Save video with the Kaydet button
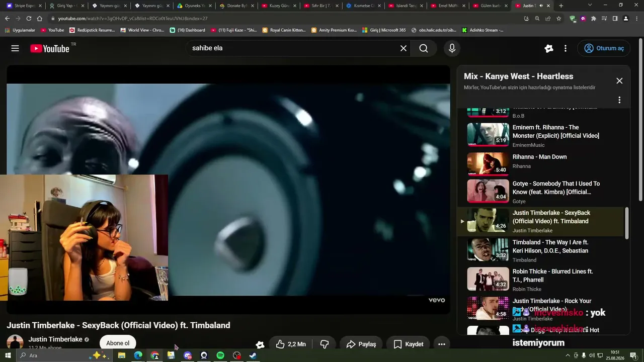The image size is (644, 362). pyautogui.click(x=409, y=344)
